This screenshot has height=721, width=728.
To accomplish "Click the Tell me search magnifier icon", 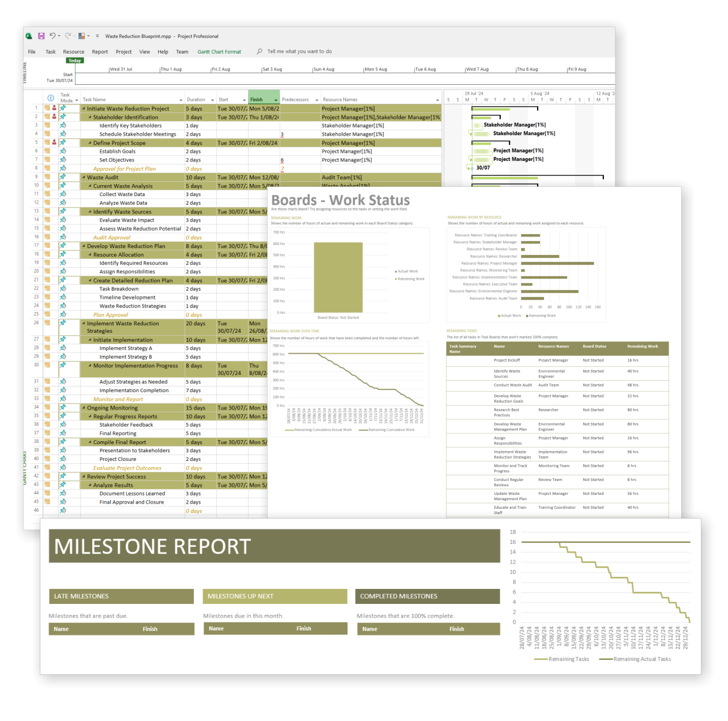I will [x=260, y=51].
